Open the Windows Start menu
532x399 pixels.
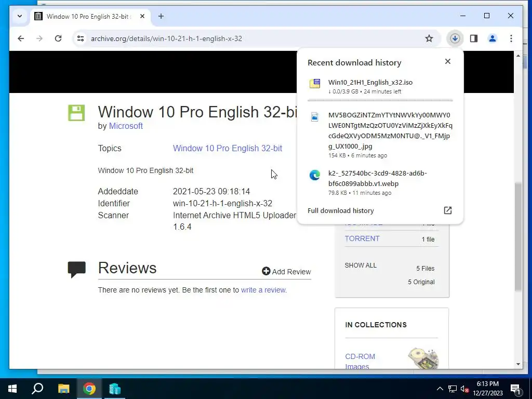(12, 389)
